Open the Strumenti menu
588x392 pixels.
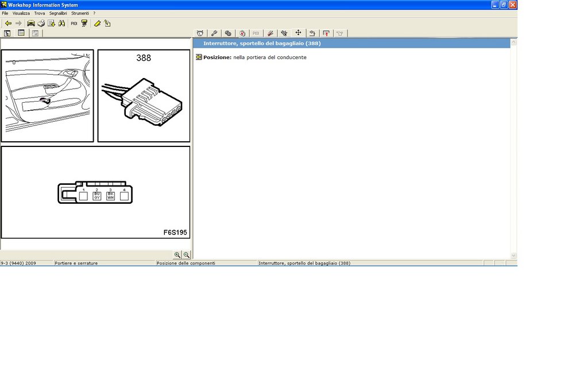(x=80, y=13)
